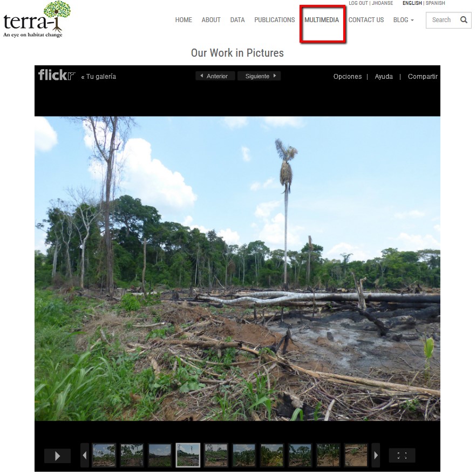Select the tenth thumbnail in strip
The image size is (476, 475).
point(356,455)
